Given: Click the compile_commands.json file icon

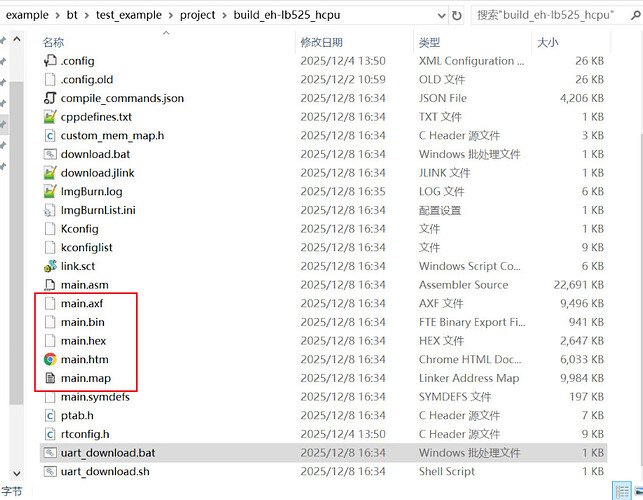Looking at the screenshot, I should click(x=50, y=98).
